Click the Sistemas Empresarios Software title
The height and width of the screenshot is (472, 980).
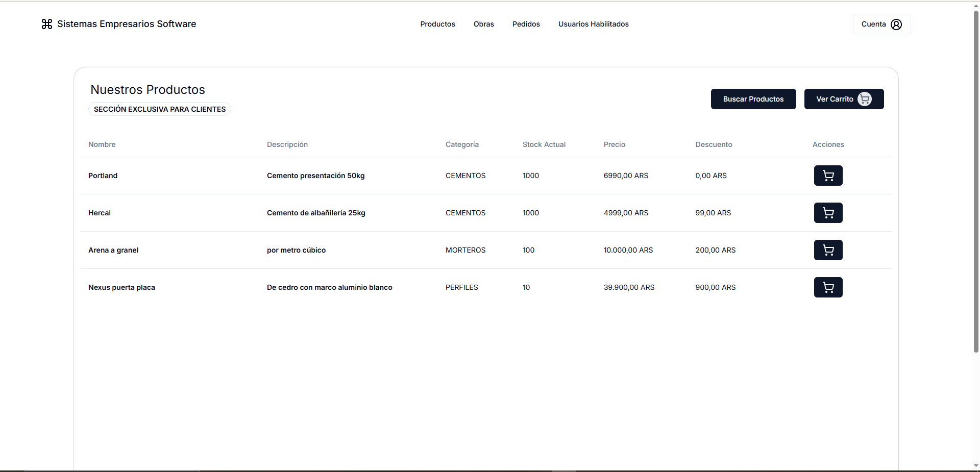click(x=127, y=24)
